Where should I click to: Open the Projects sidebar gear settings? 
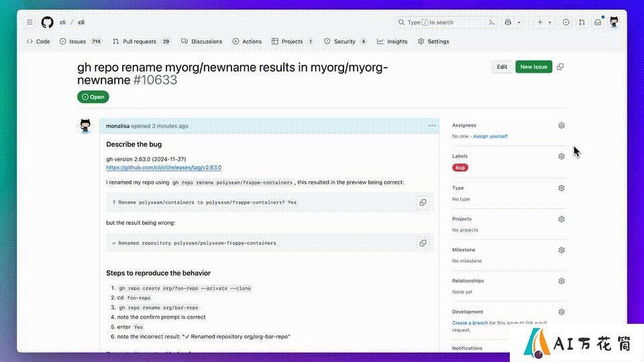[x=561, y=219]
